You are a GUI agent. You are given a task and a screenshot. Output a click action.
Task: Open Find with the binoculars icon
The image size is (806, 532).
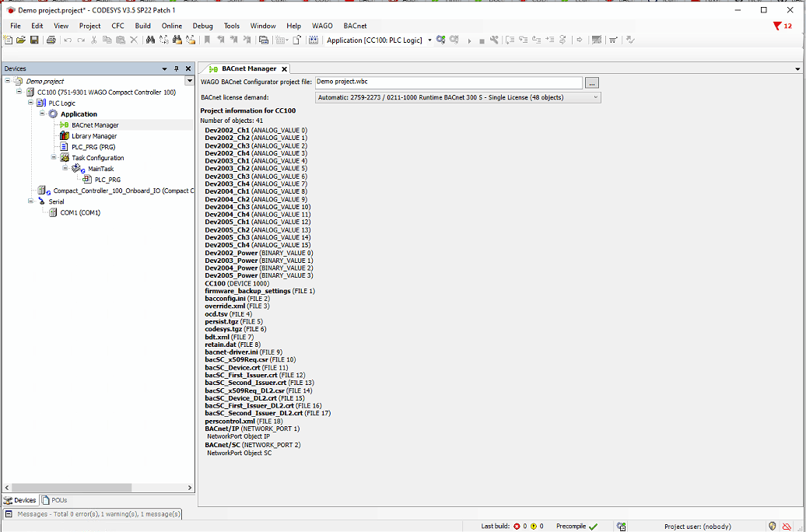[151, 40]
